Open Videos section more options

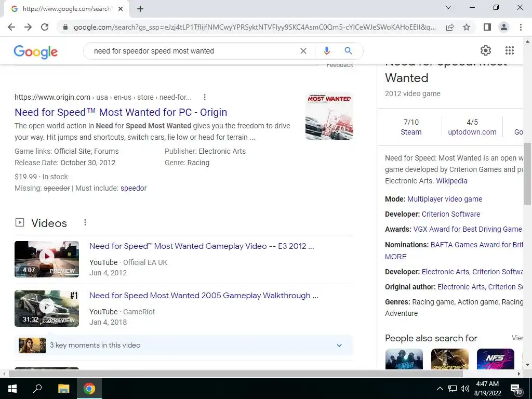85,222
